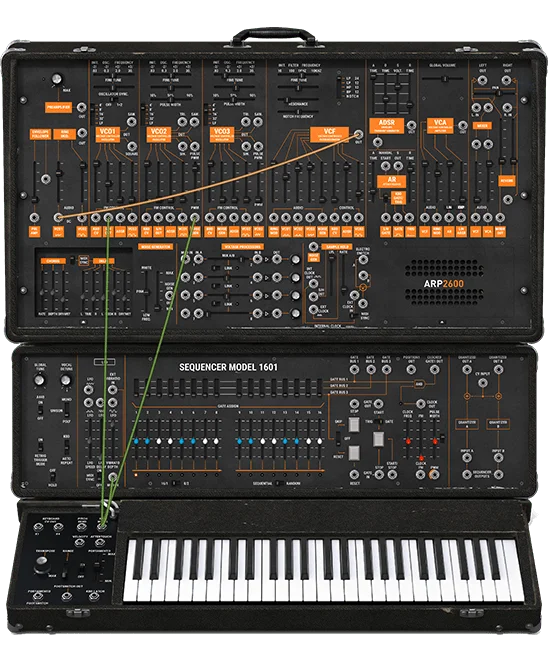Viewport: 548px width, 662px height.
Task: Click the ADSR module label
Action: 386,125
